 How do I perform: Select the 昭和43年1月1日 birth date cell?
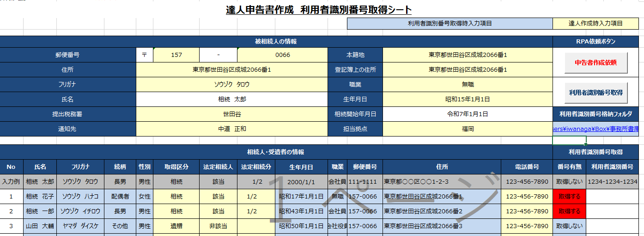pyautogui.click(x=301, y=211)
